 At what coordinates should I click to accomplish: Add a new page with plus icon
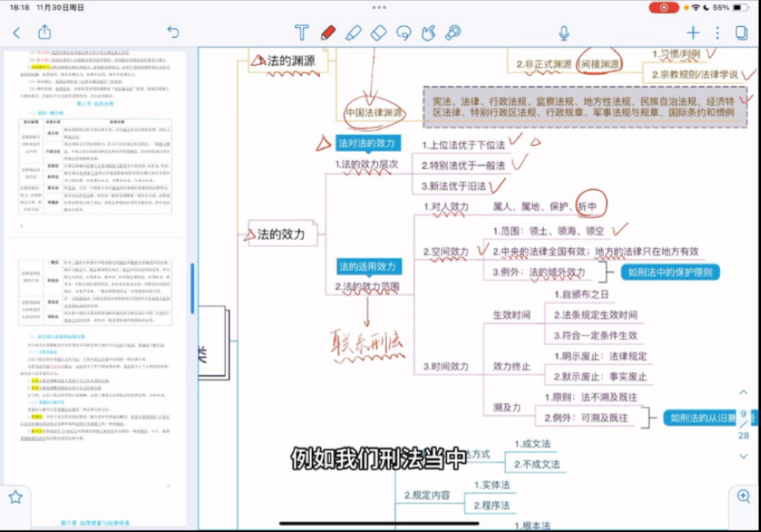coord(693,32)
